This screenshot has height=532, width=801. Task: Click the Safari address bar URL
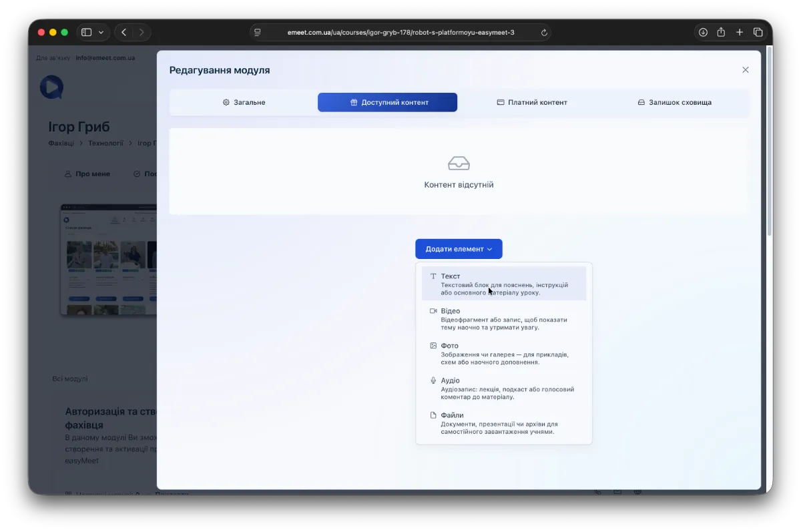(x=400, y=32)
